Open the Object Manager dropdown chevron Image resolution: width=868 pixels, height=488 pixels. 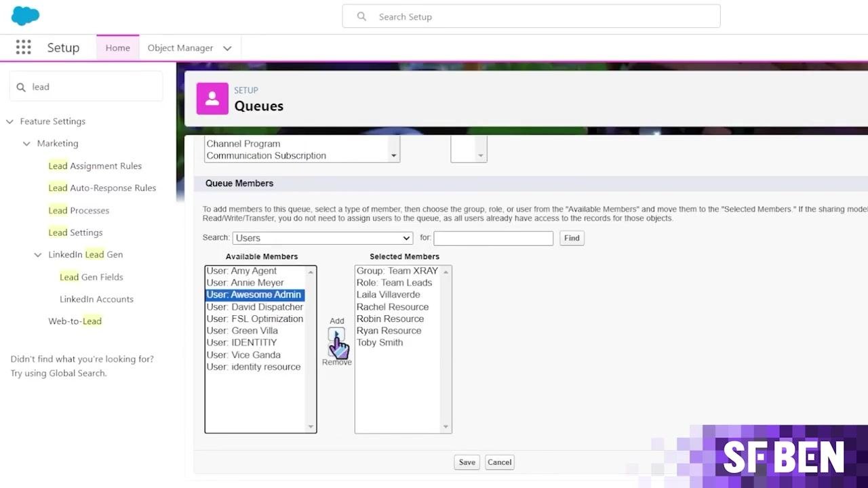point(227,48)
